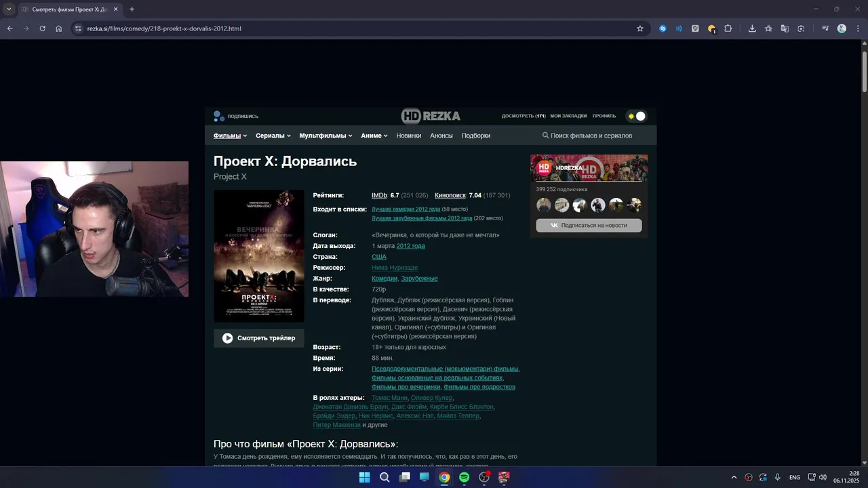Open Мои закладки
This screenshot has width=868, height=488.
(x=568, y=116)
